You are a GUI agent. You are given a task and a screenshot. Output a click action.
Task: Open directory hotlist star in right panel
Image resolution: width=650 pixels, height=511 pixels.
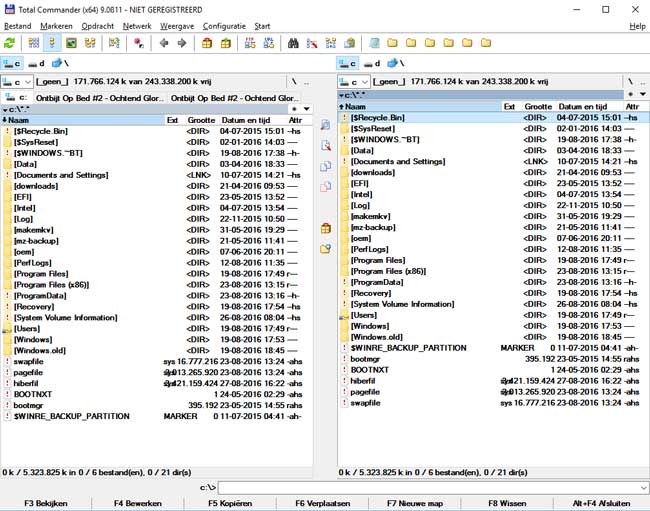click(631, 94)
